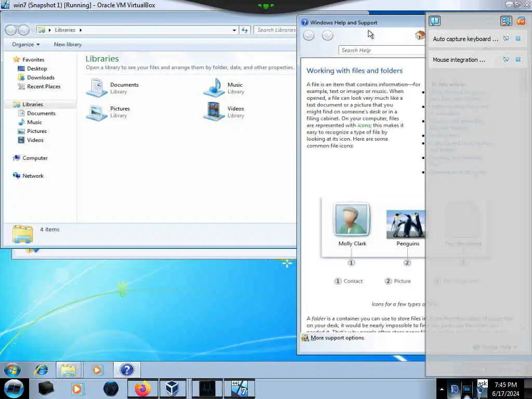
Task: Click the win7 VM icon on the host taskbar
Action: pyautogui.click(x=239, y=389)
